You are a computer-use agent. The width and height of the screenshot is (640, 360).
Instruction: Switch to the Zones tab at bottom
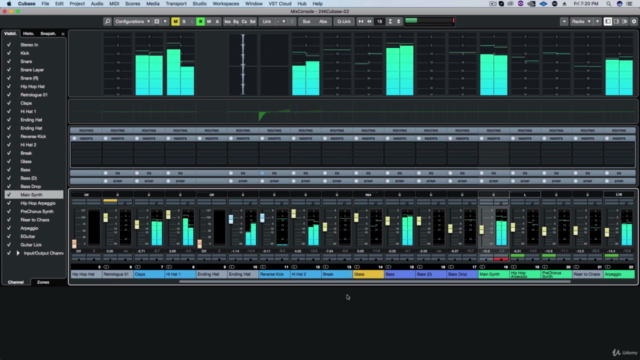(43, 282)
